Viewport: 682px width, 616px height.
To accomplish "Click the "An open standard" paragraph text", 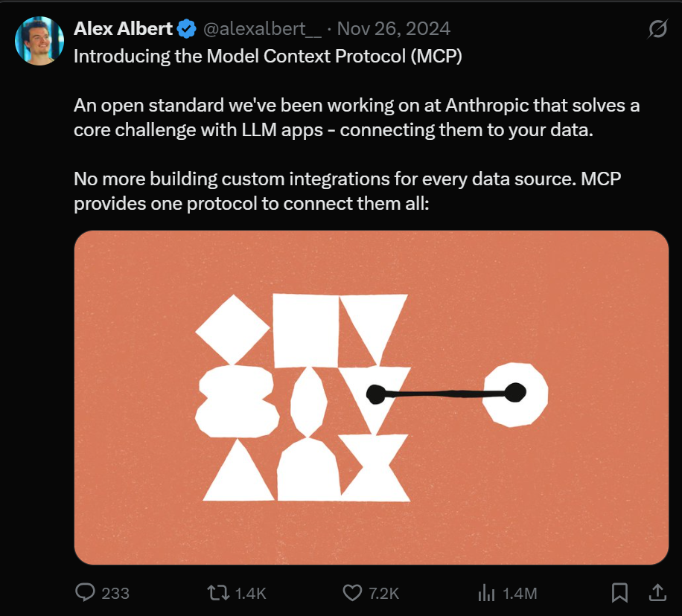I will click(x=356, y=116).
